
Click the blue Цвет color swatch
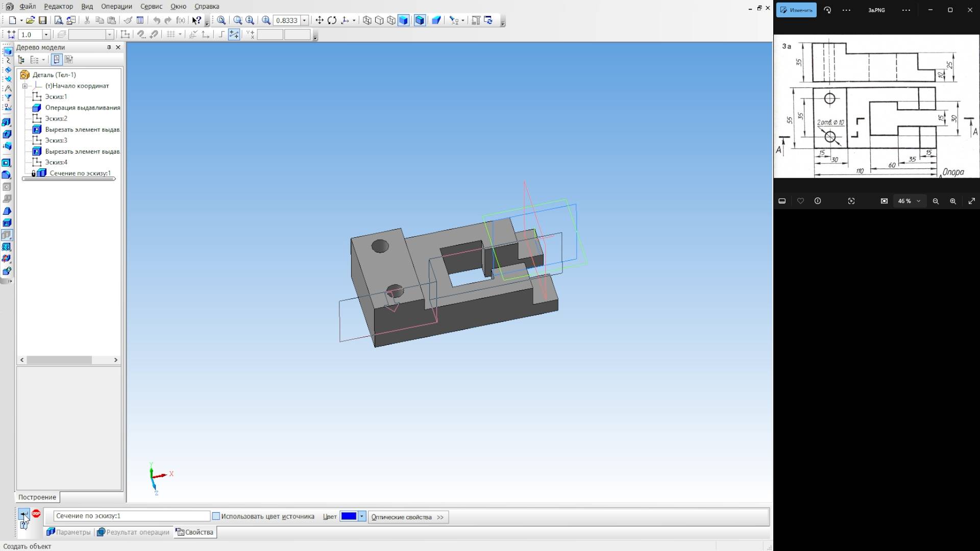coord(349,516)
